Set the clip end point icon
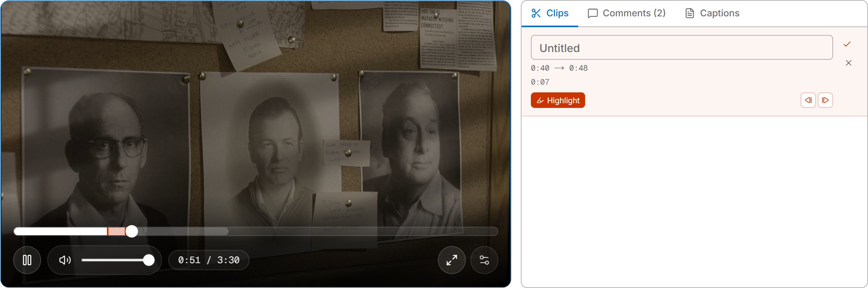This screenshot has height=288, width=868. coord(825,100)
